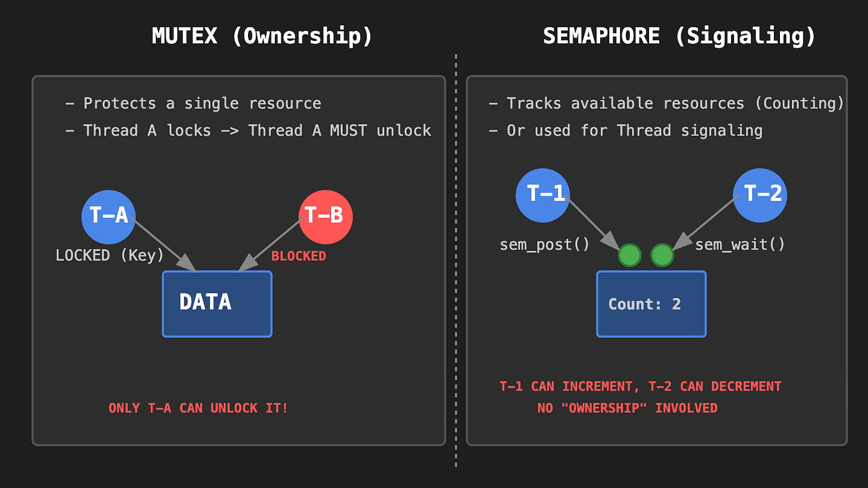Screen dimensions: 868x488
Task: Select the blue T-1 thread circle
Action: coord(543,195)
